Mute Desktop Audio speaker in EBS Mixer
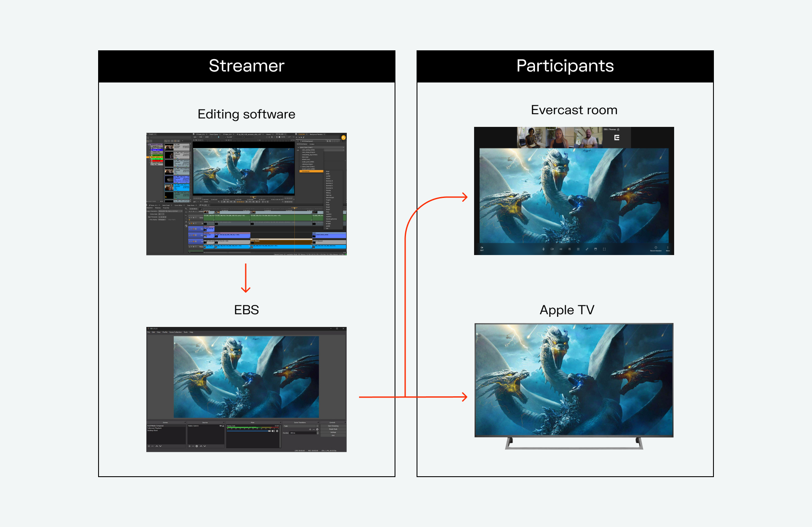812x527 pixels. coord(273,431)
